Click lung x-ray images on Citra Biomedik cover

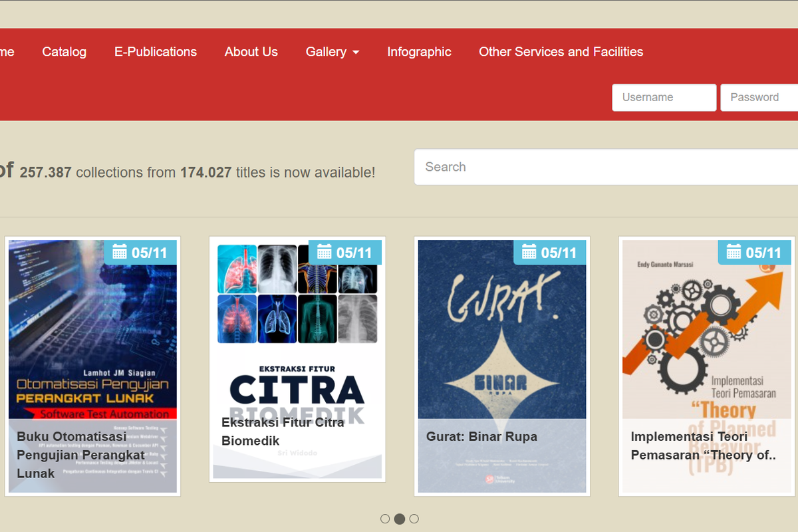click(297, 294)
